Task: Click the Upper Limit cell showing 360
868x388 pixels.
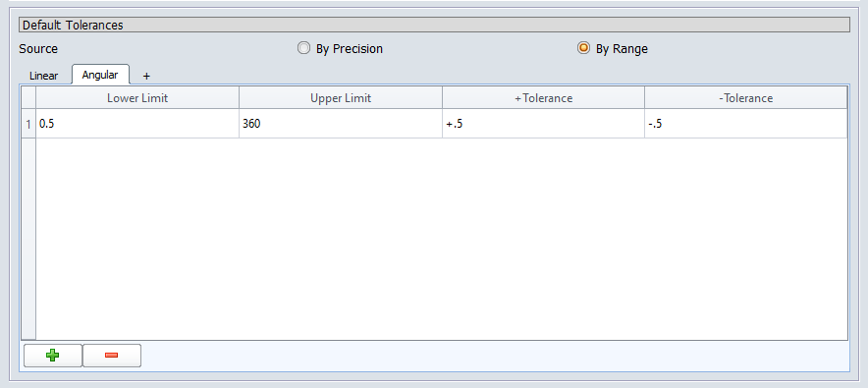Action: coord(341,124)
